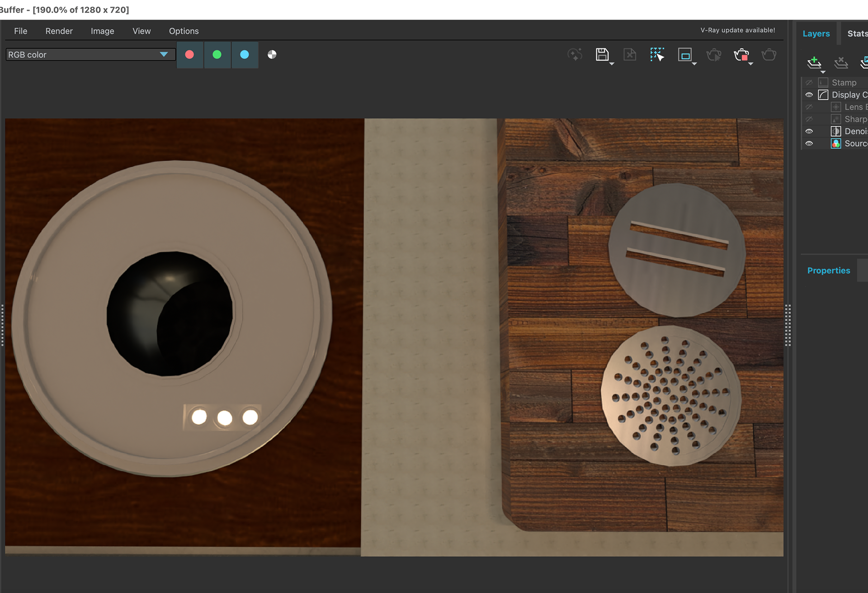
Task: Expand the Region render dropdown arrow
Action: click(x=694, y=64)
